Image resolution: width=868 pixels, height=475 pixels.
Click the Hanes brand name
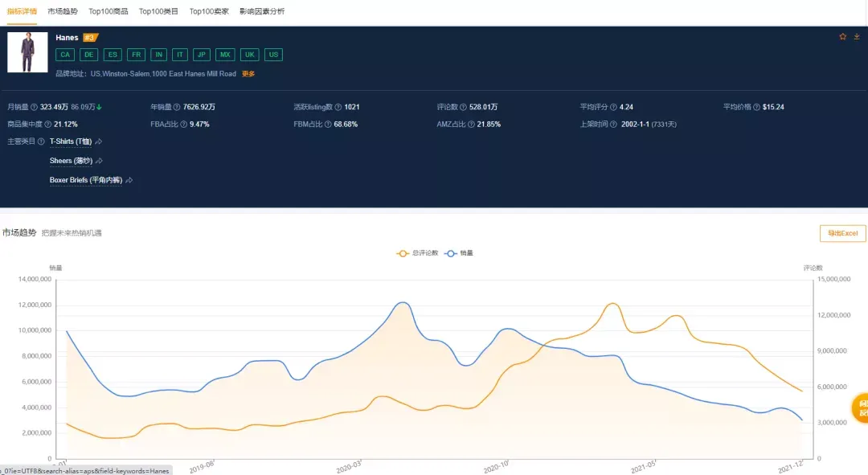[67, 38]
